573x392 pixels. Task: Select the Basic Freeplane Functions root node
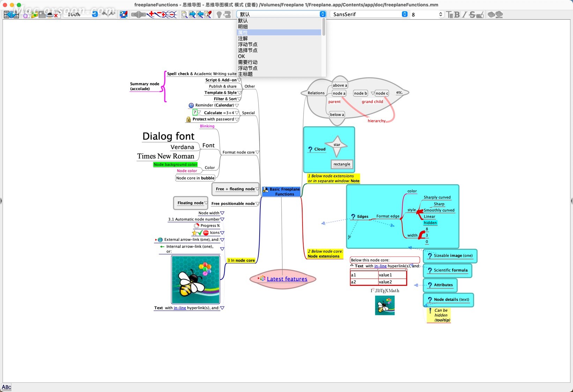(281, 192)
